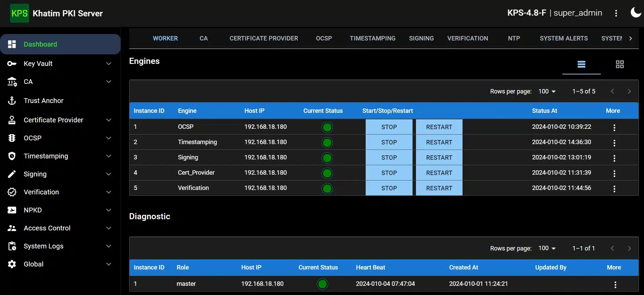Open More menu for Cert_Provider engine row
Image resolution: width=644 pixels, height=295 pixels.
click(x=614, y=173)
